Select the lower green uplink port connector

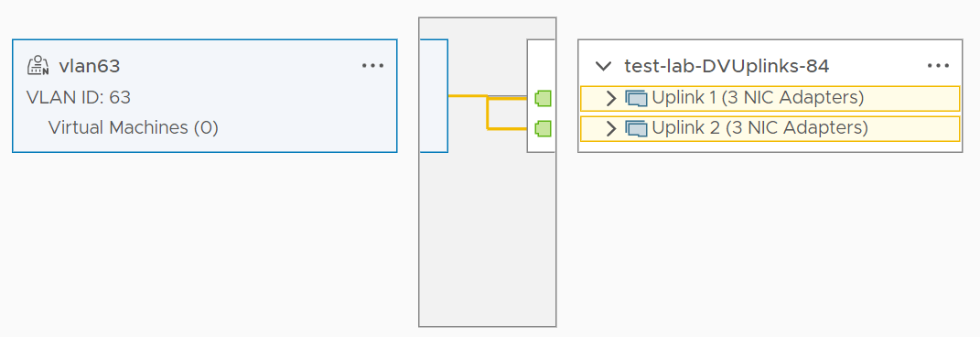pos(544,129)
